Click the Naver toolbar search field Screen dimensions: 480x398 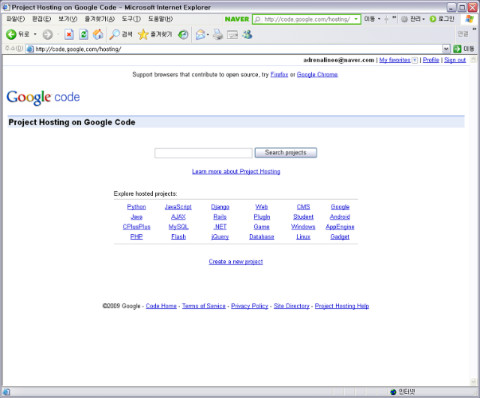pyautogui.click(x=307, y=19)
